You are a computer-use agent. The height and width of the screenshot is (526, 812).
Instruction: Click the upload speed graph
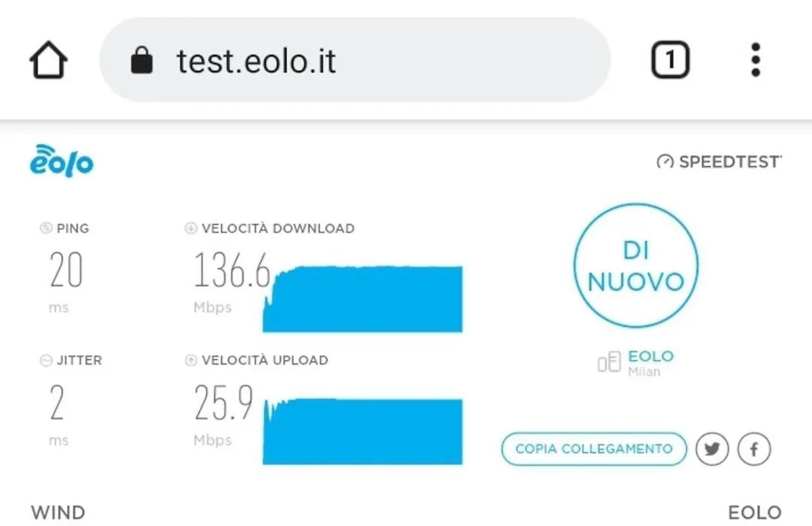362,431
